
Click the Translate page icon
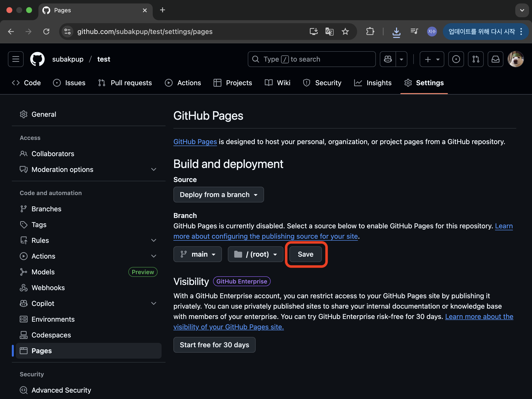[x=329, y=32]
